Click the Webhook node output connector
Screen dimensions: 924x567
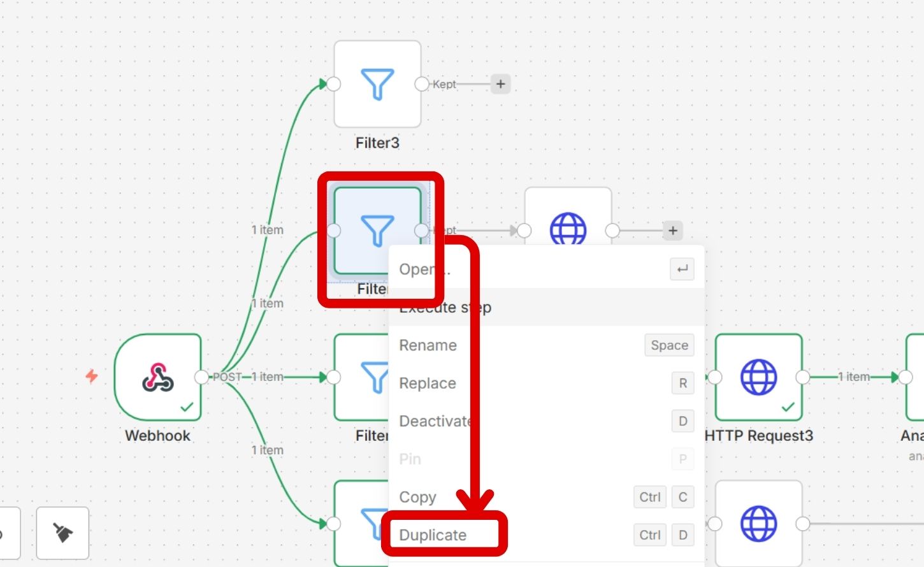click(201, 377)
